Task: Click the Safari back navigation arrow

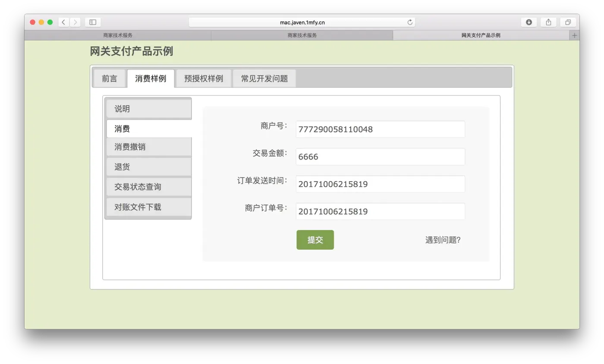Action: [63, 22]
